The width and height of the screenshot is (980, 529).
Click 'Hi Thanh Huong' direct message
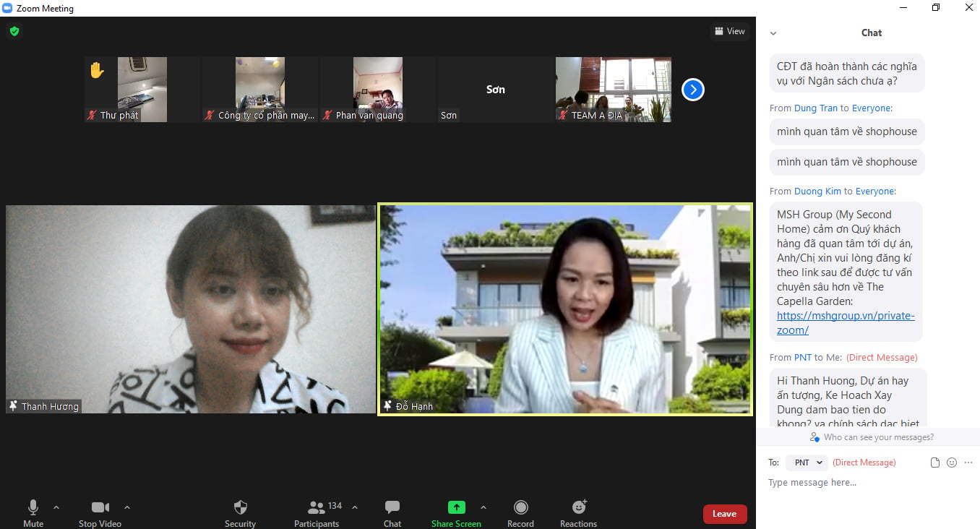click(847, 398)
